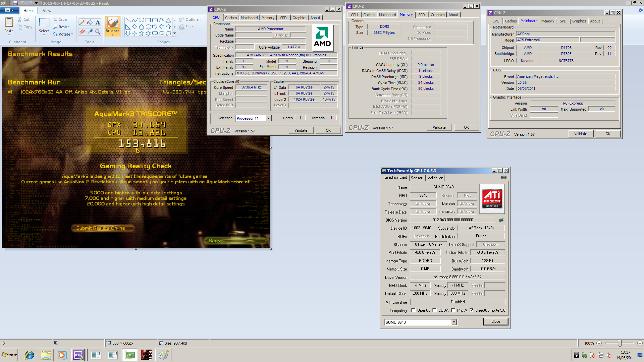Click the Paste clipboard icon
The image size is (644, 362).
[x=9, y=22]
